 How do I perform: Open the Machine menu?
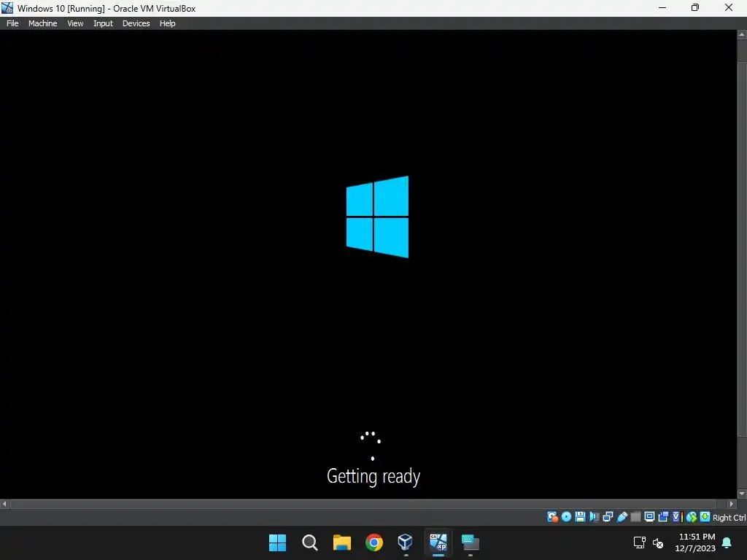42,23
